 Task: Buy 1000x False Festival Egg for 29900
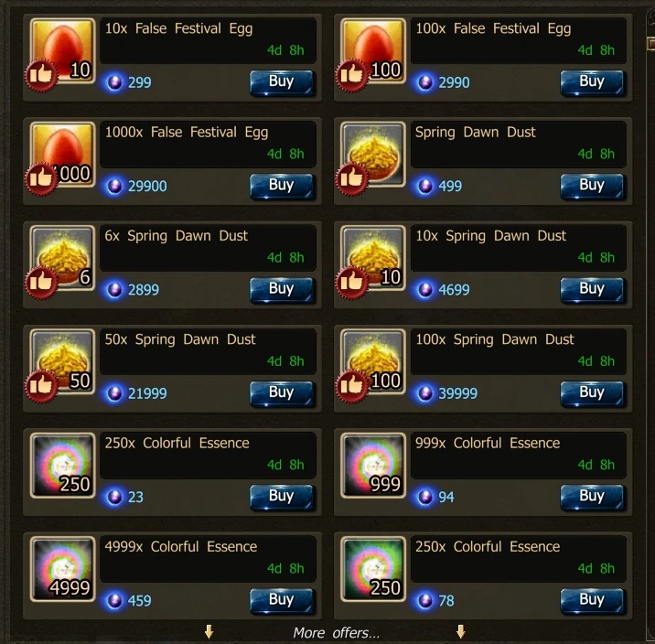tap(281, 186)
